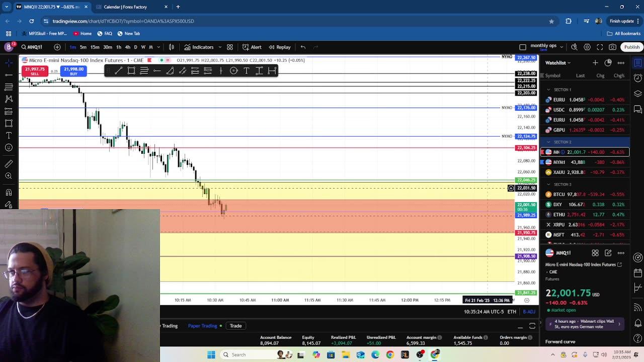Select the MSFT row in the watchlist
644x362 pixels.
click(x=585, y=235)
